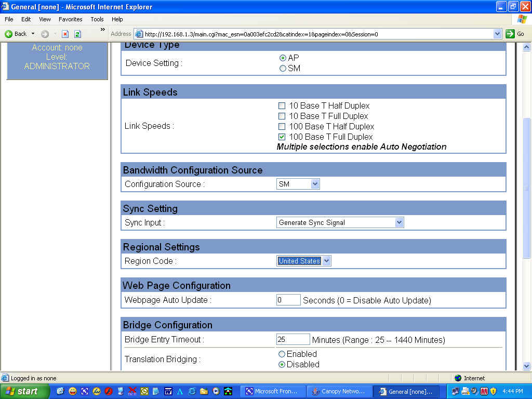Click the Webpage Auto Update seconds field
The width and height of the screenshot is (532, 399).
[288, 300]
